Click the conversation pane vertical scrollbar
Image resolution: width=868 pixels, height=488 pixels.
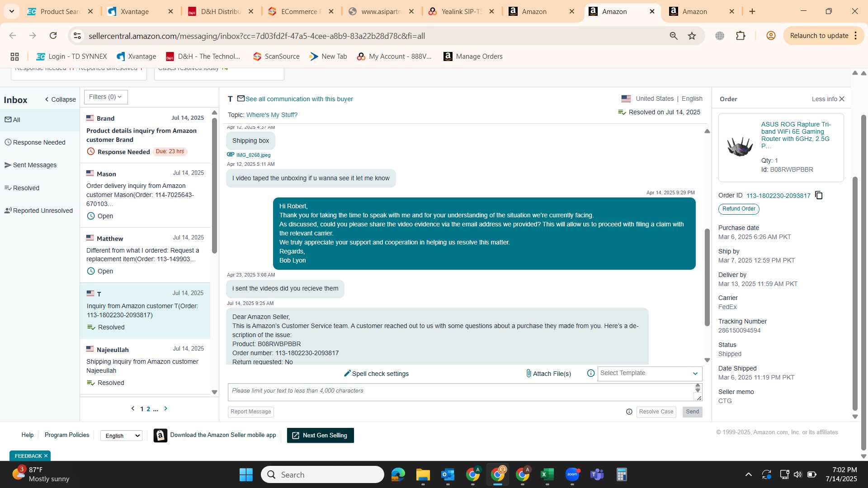point(707,277)
